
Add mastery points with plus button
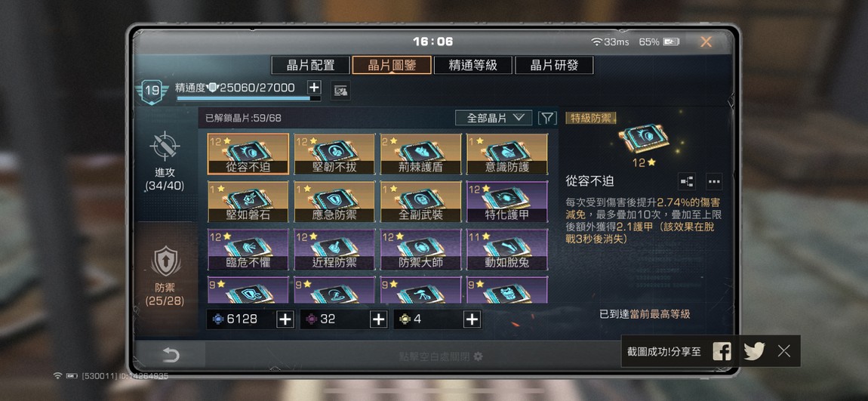(314, 88)
